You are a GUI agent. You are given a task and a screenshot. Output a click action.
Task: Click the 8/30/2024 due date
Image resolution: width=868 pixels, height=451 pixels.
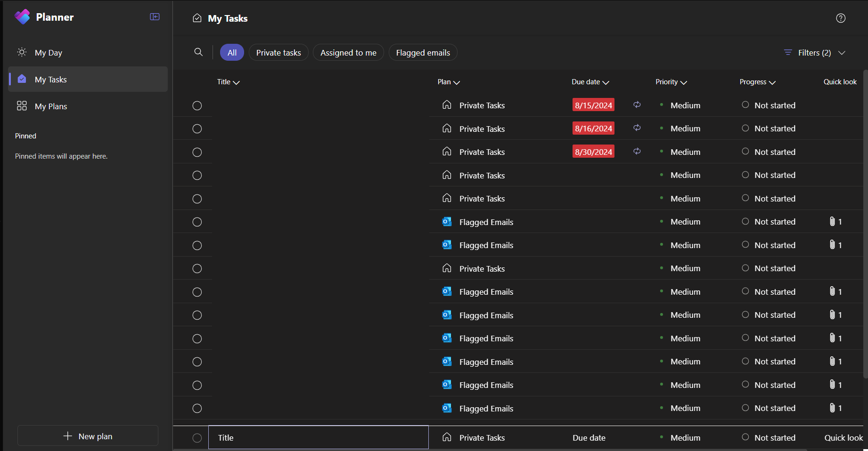[x=593, y=152]
